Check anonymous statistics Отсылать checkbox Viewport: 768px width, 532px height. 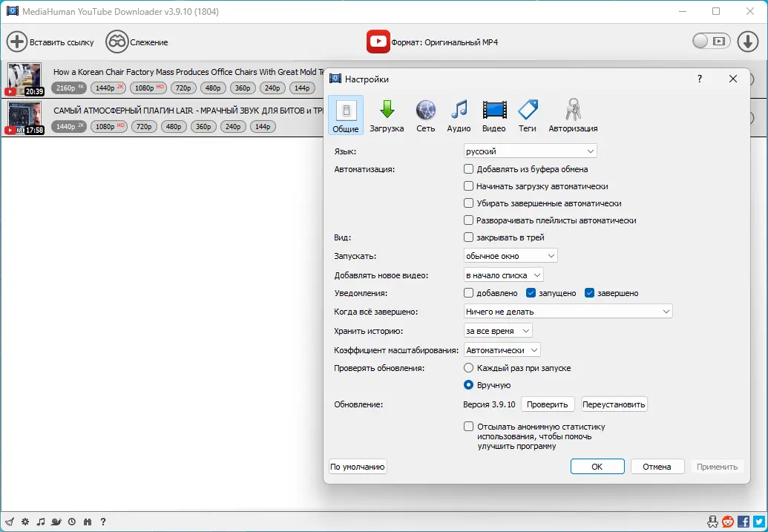tap(469, 426)
